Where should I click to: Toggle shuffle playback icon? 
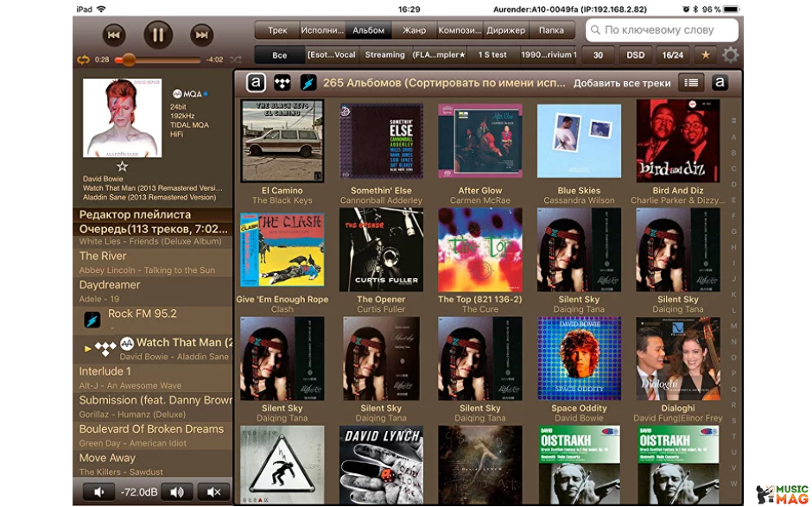tap(236, 60)
